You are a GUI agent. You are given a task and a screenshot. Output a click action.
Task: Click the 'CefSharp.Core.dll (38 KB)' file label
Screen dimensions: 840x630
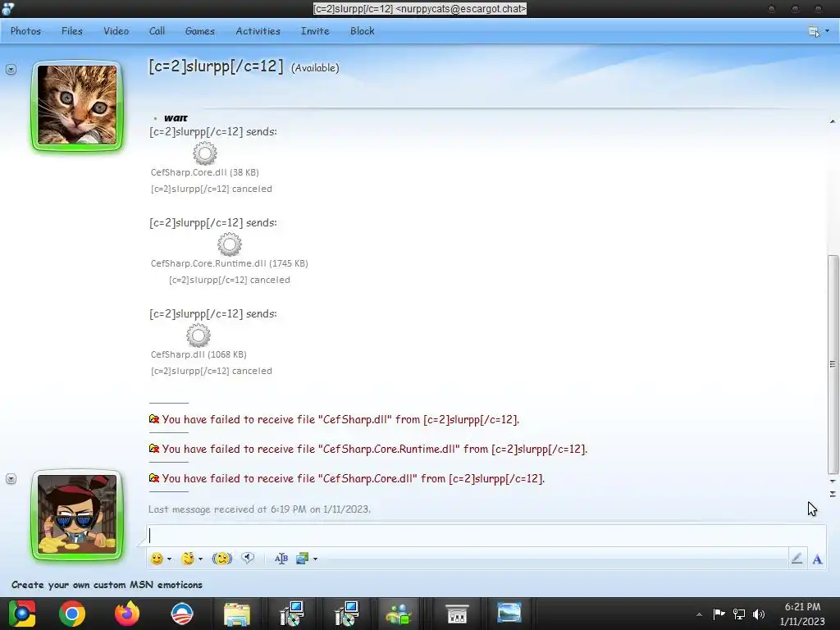pos(204,172)
